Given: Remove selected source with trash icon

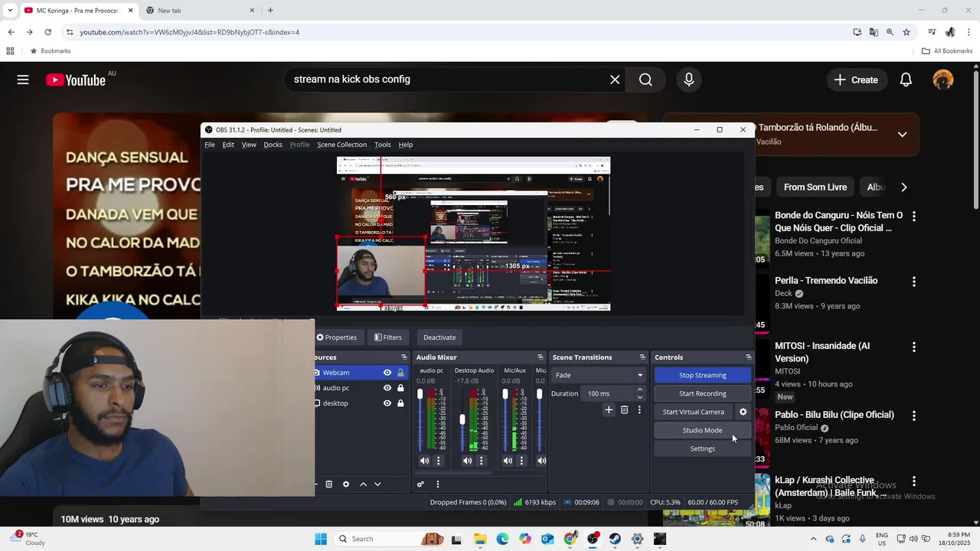Looking at the screenshot, I should pyautogui.click(x=329, y=484).
